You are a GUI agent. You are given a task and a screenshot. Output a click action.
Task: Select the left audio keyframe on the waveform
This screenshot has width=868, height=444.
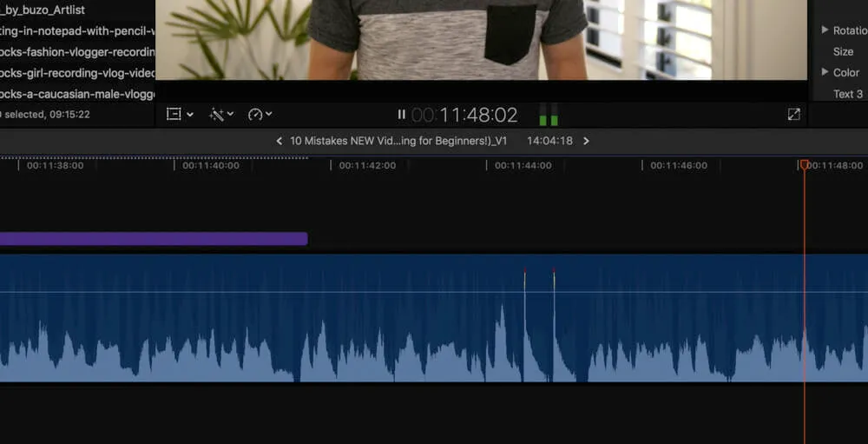click(x=524, y=275)
